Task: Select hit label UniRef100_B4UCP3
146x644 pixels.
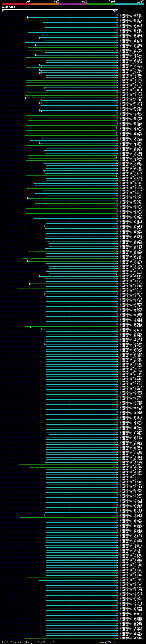Action: click(x=131, y=306)
